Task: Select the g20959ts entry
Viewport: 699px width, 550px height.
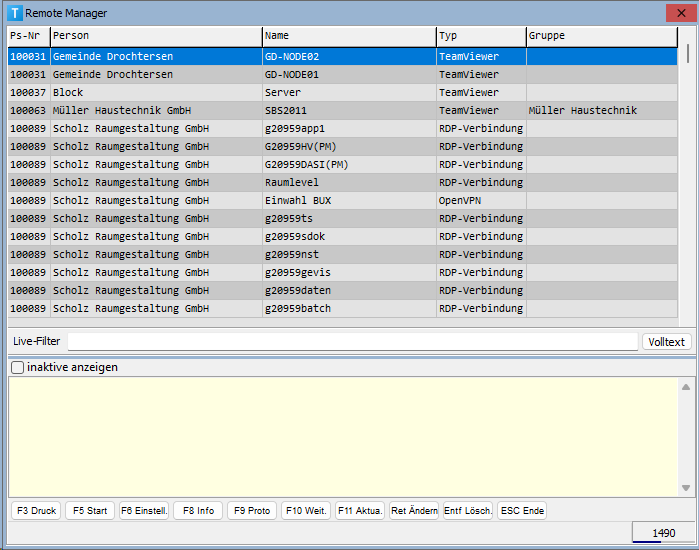Action: tap(342, 218)
